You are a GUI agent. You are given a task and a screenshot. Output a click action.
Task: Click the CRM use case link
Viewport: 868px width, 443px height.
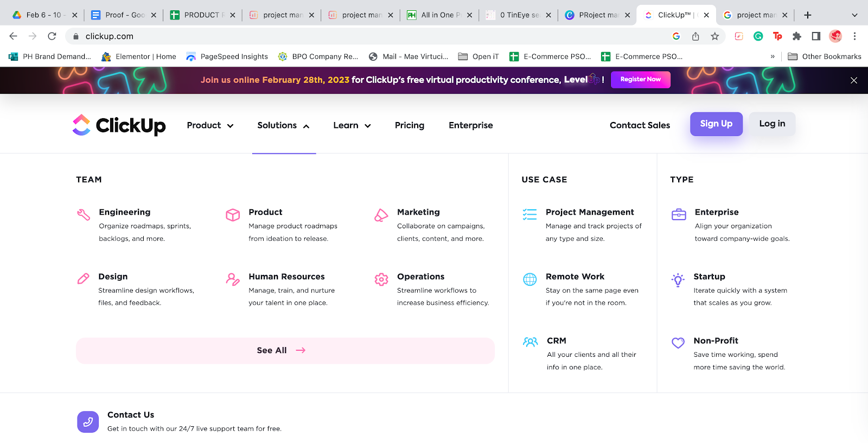point(557,341)
